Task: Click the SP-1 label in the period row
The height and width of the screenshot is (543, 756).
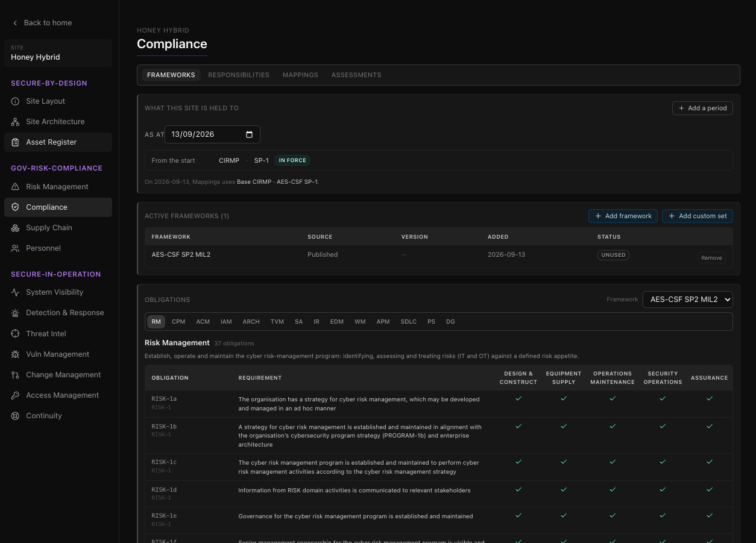Action: pyautogui.click(x=262, y=161)
